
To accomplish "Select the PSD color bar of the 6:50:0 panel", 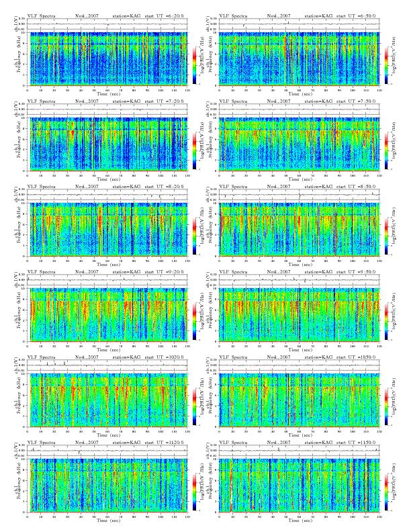I will click(387, 64).
